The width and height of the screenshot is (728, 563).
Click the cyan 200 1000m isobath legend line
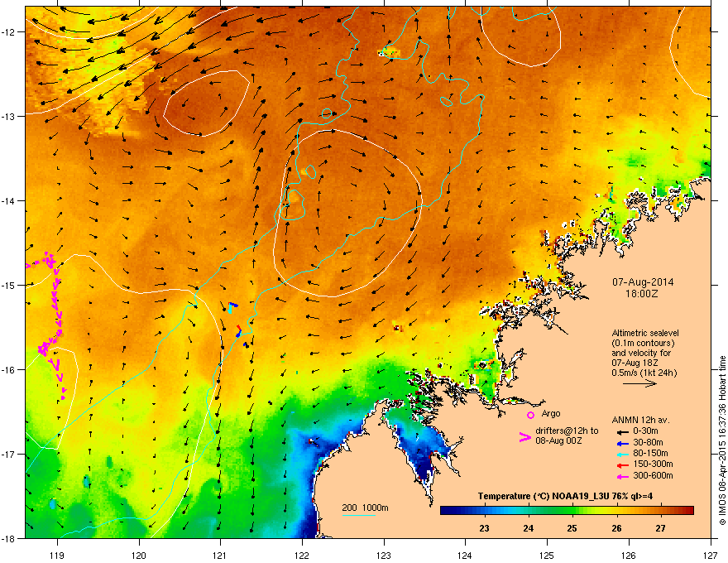pos(359,515)
